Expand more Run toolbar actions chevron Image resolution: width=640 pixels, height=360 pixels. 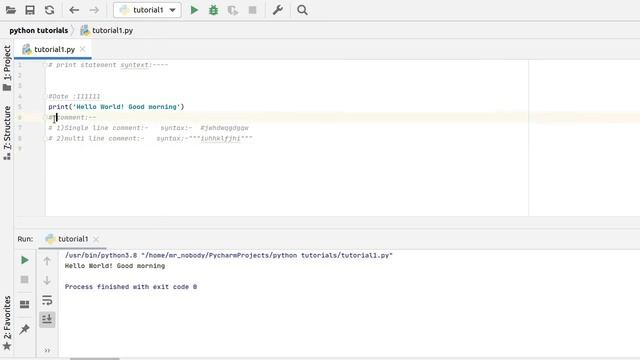pos(47,350)
